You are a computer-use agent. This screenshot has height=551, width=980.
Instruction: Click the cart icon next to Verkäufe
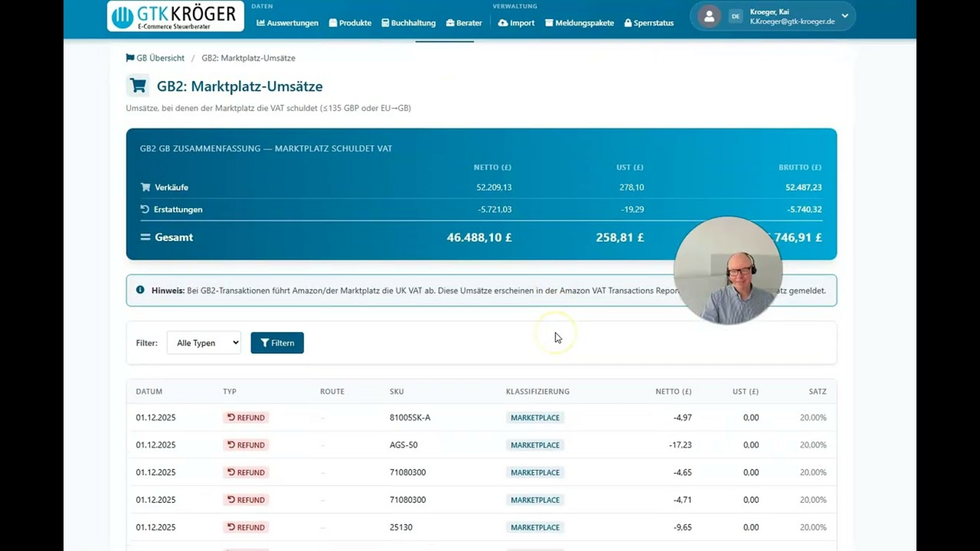(x=145, y=187)
